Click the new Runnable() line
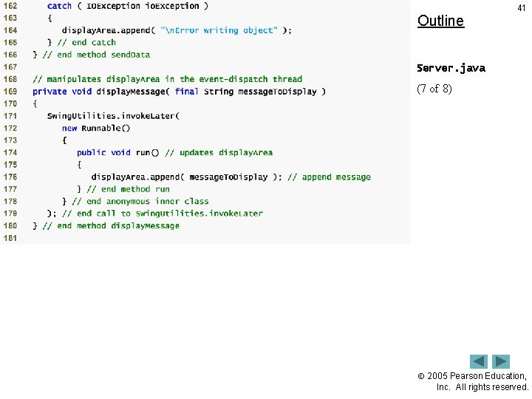532x399 pixels. click(x=96, y=129)
